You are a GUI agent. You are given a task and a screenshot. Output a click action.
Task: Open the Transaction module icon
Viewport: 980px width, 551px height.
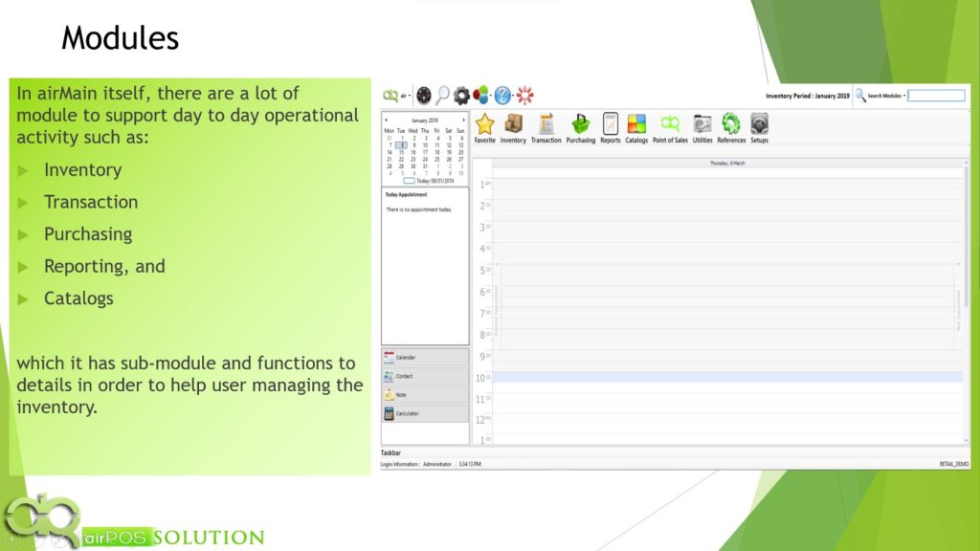point(546,124)
